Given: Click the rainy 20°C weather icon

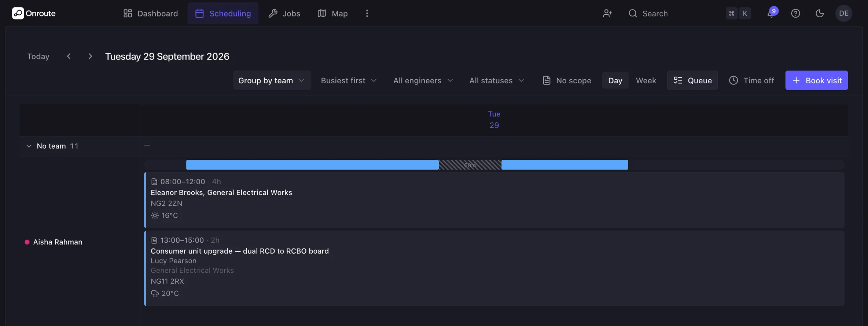Looking at the screenshot, I should (x=155, y=293).
